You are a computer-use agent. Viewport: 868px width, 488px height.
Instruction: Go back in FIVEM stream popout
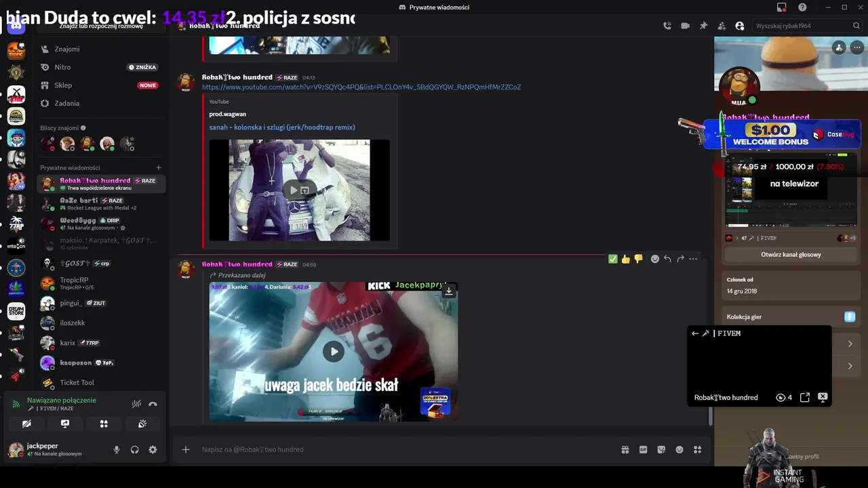695,333
